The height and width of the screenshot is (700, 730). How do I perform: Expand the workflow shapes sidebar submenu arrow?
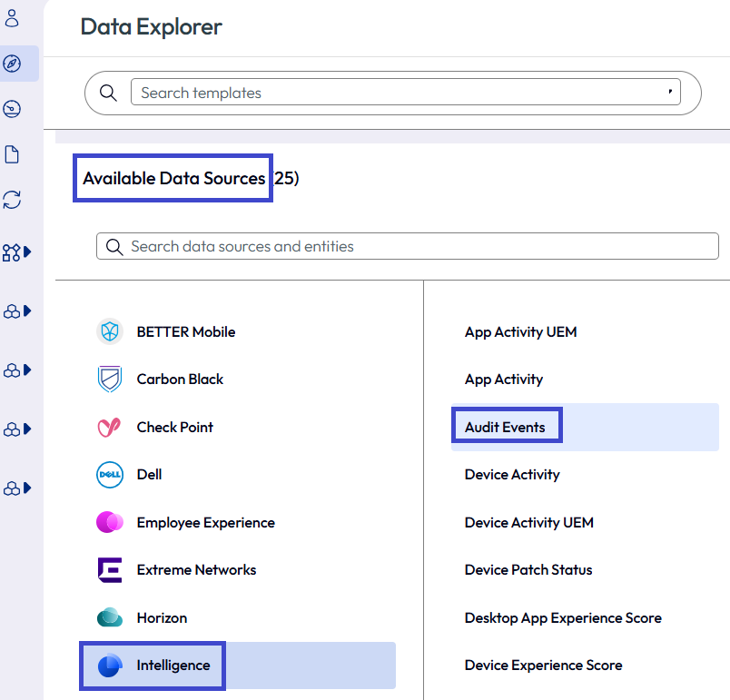pyautogui.click(x=27, y=251)
